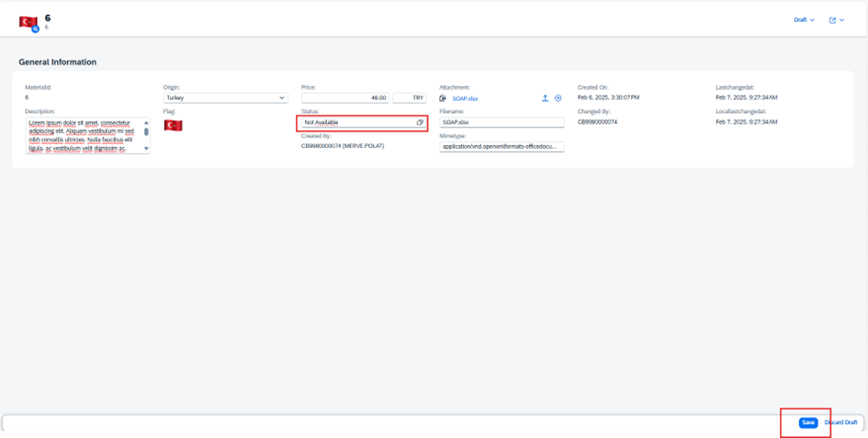Click into the Price amount field
This screenshot has height=438, width=868.
(x=344, y=97)
